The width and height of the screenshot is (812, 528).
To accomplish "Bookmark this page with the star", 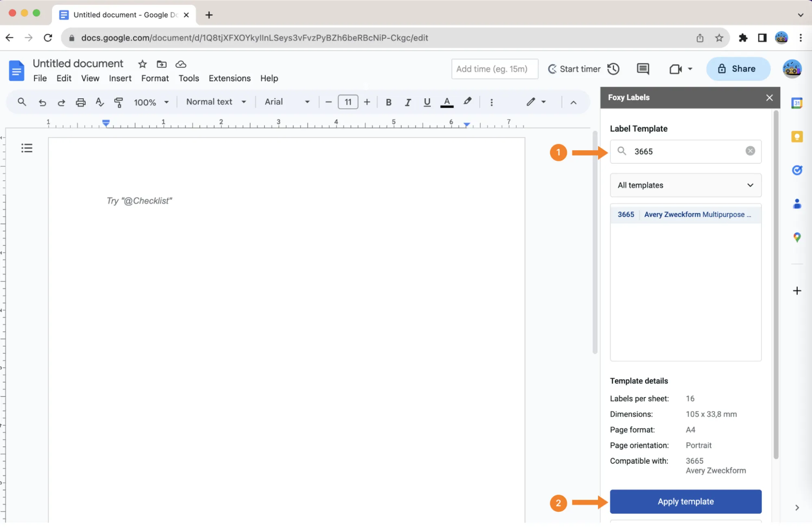I will [x=719, y=38].
